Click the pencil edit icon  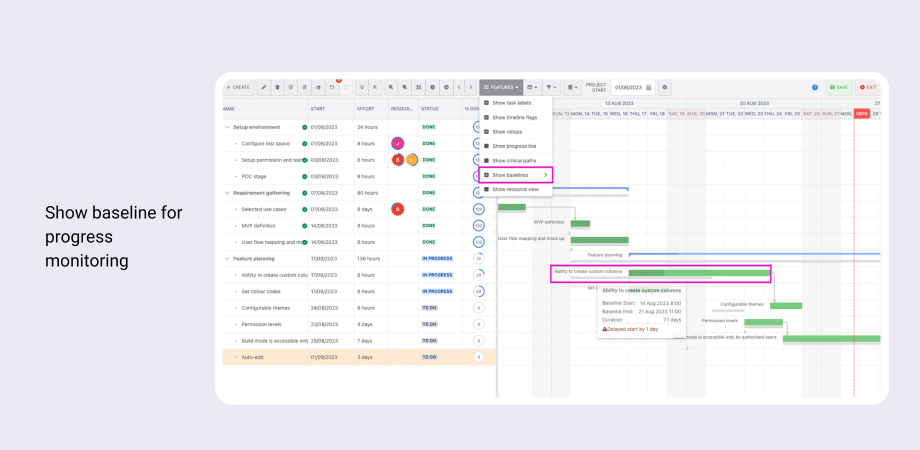[x=263, y=87]
